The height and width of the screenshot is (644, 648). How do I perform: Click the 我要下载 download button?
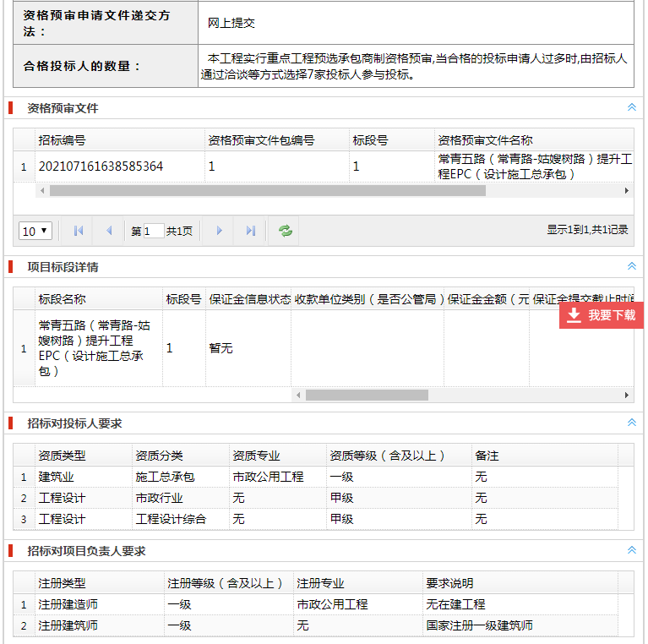click(x=602, y=315)
